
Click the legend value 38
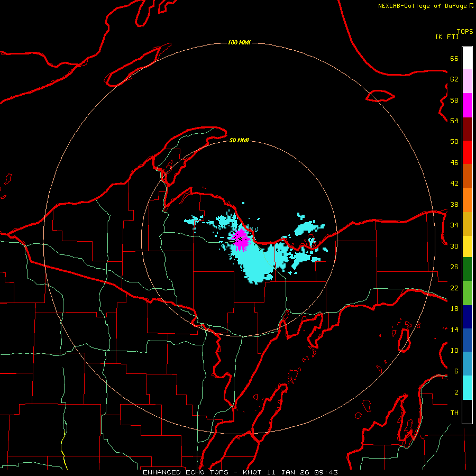(454, 204)
